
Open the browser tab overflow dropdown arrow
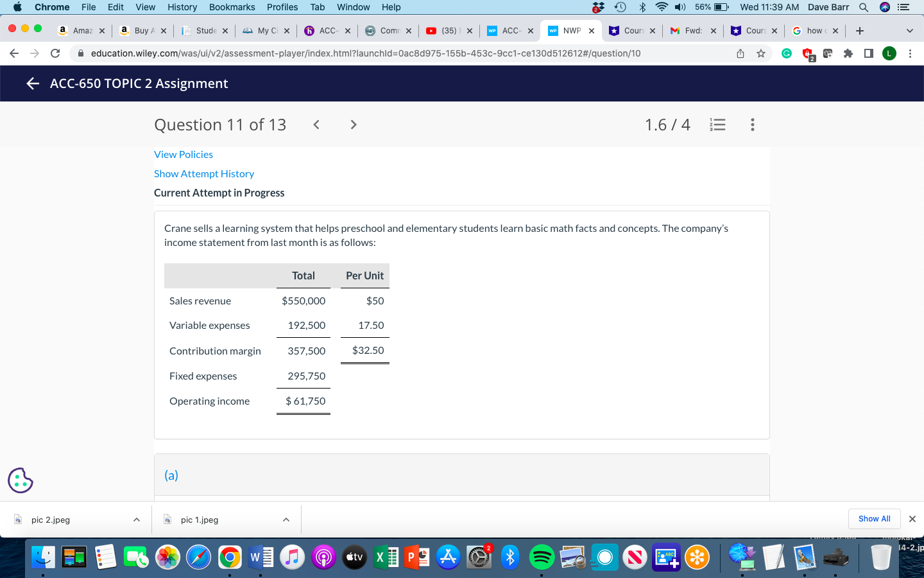tap(909, 30)
